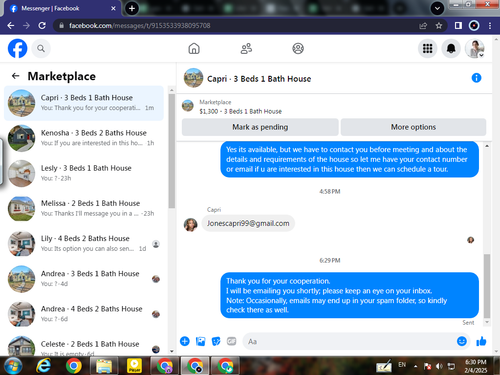Close the Messenger | Facebook tab
This screenshot has height=375, width=500.
pyautogui.click(x=113, y=9)
